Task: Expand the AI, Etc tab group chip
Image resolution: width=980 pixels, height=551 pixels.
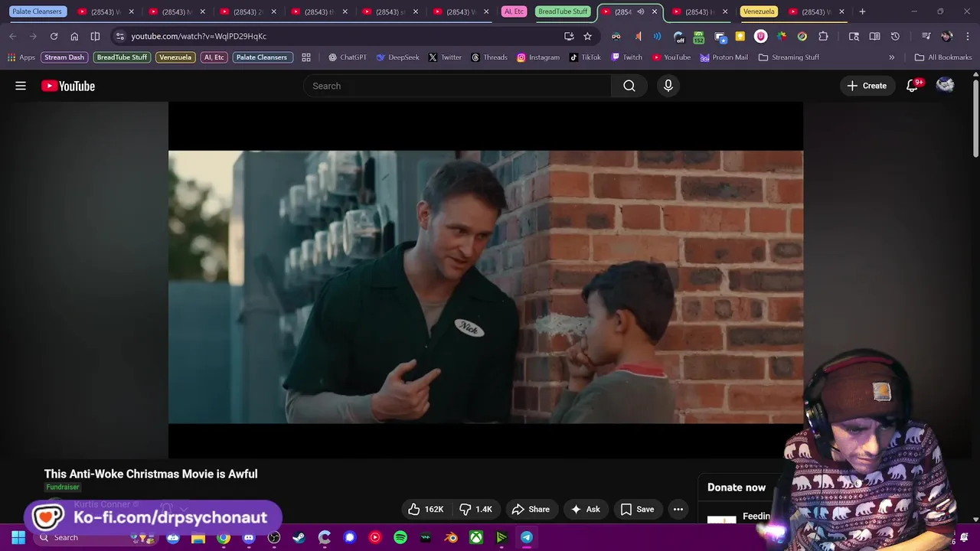Action: tap(514, 11)
